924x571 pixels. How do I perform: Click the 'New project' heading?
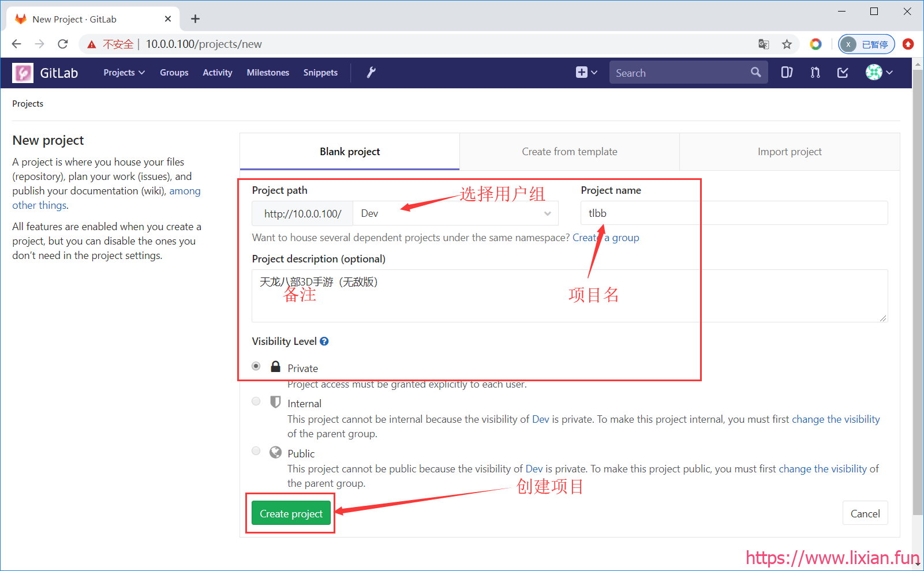point(48,140)
